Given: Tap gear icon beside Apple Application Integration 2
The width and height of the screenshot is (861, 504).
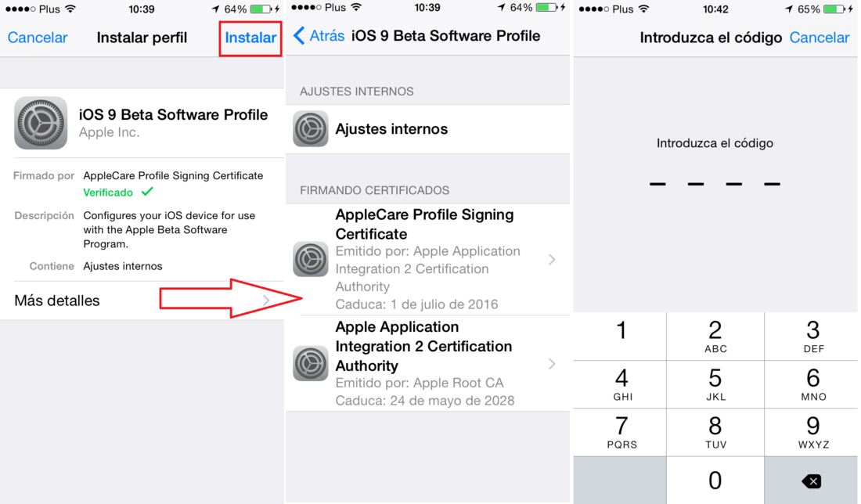Looking at the screenshot, I should click(310, 363).
